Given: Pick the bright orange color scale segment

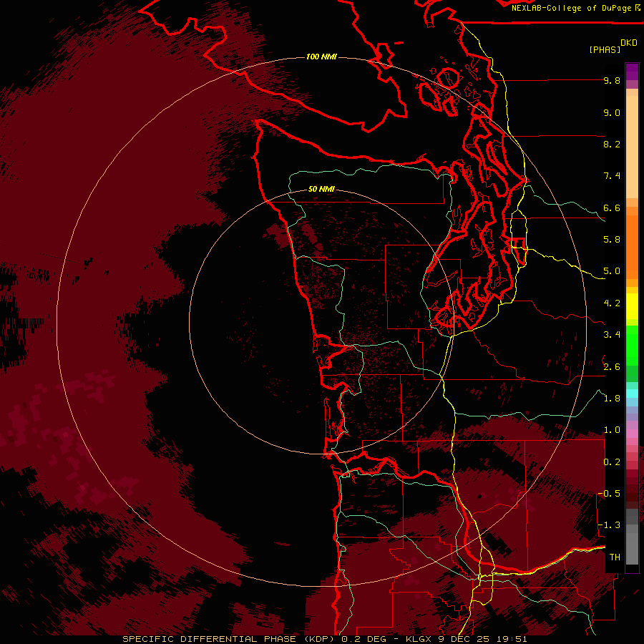Looking at the screenshot, I should pyautogui.click(x=632, y=246).
